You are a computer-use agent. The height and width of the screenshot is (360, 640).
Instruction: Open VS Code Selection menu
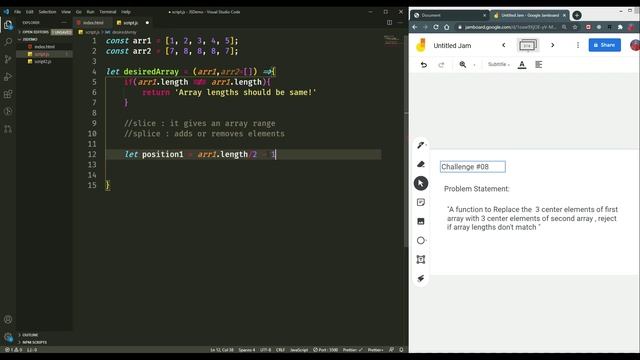pyautogui.click(x=47, y=12)
